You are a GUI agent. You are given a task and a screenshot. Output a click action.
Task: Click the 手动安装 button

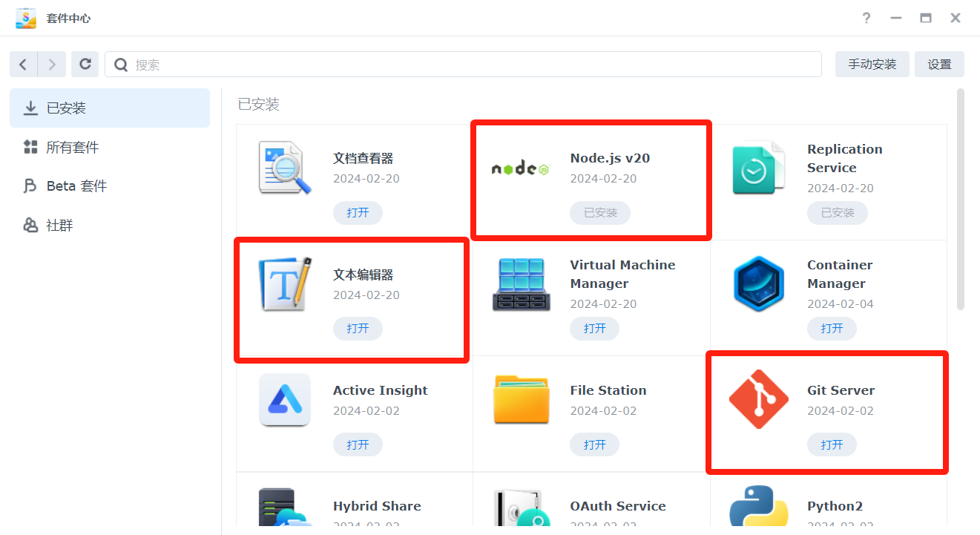point(872,65)
